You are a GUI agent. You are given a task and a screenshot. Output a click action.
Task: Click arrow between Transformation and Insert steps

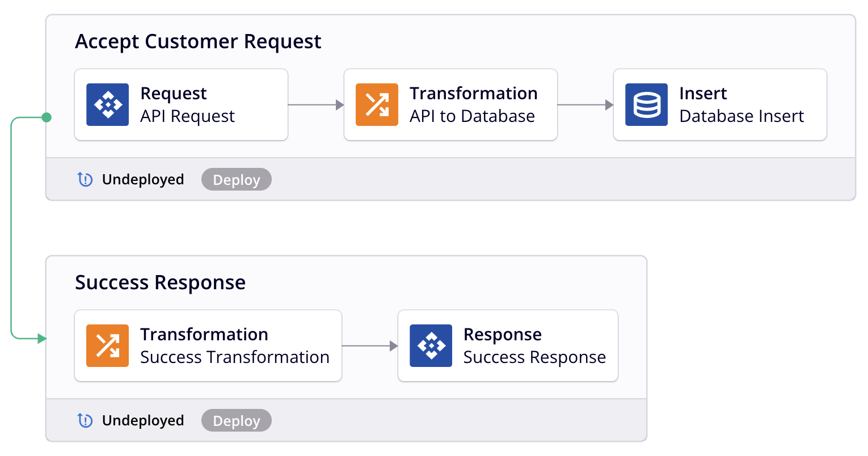click(x=585, y=105)
